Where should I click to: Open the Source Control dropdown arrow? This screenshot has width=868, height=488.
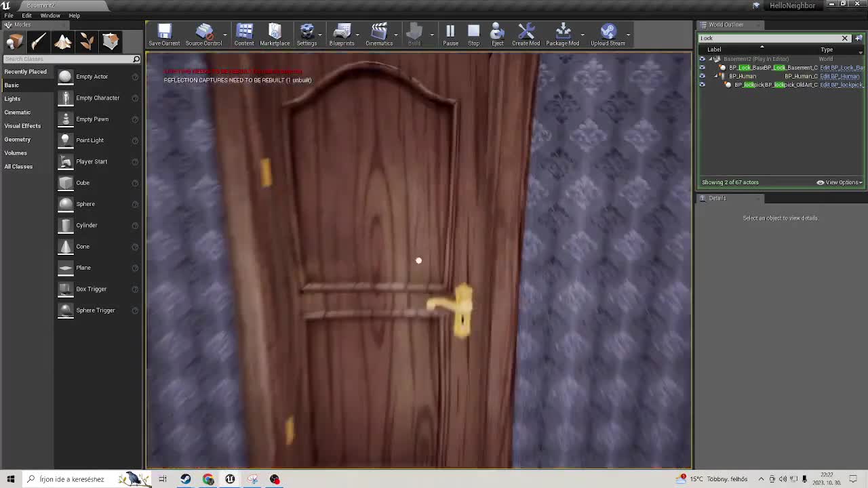[225, 34]
